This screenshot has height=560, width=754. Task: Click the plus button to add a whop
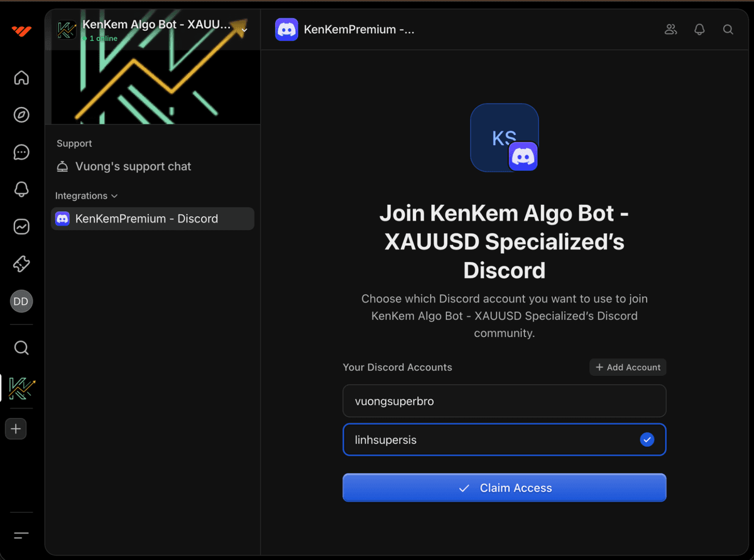16,429
